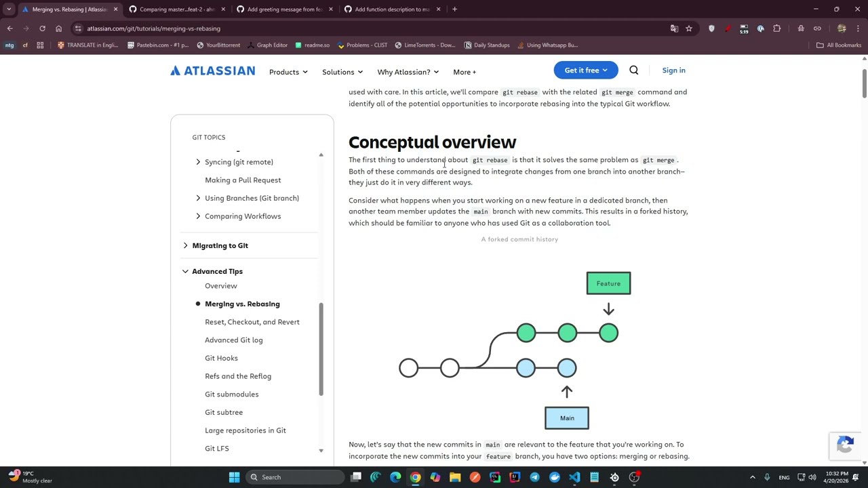The width and height of the screenshot is (868, 488).
Task: Open the Advanced Git log link
Action: pos(234,340)
